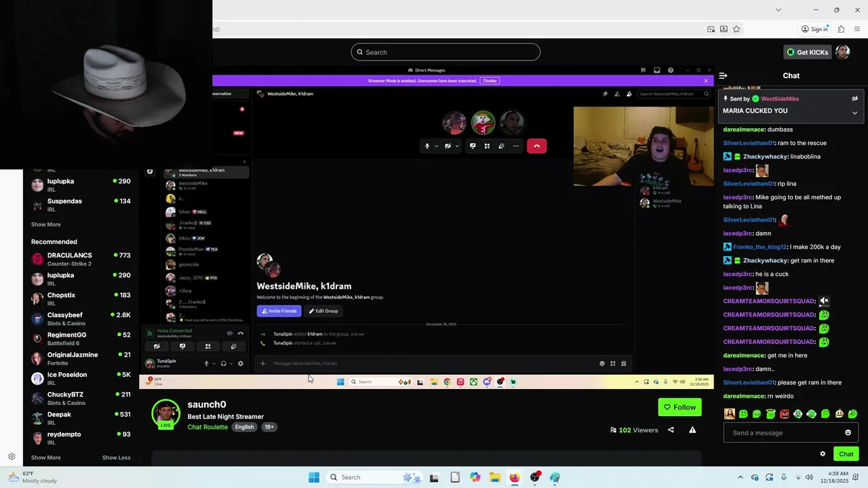Open Chopstix recommended channel
This screenshot has height=488, width=868.
[81, 299]
